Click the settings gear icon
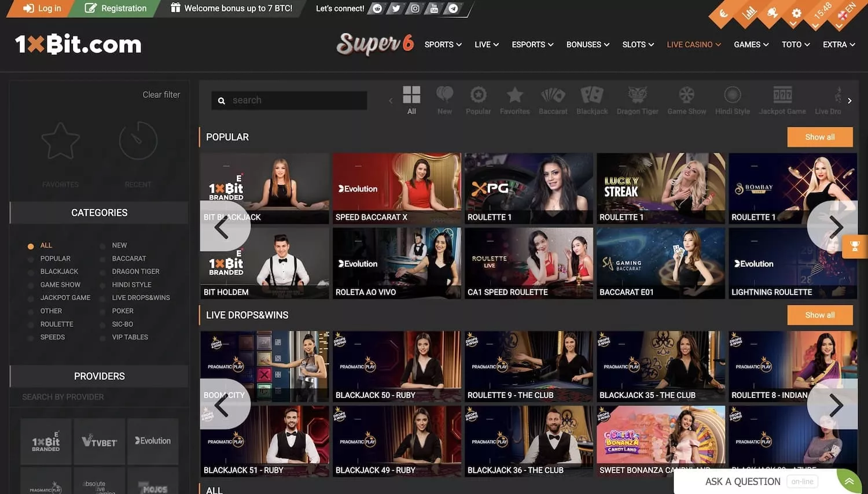 (x=796, y=13)
